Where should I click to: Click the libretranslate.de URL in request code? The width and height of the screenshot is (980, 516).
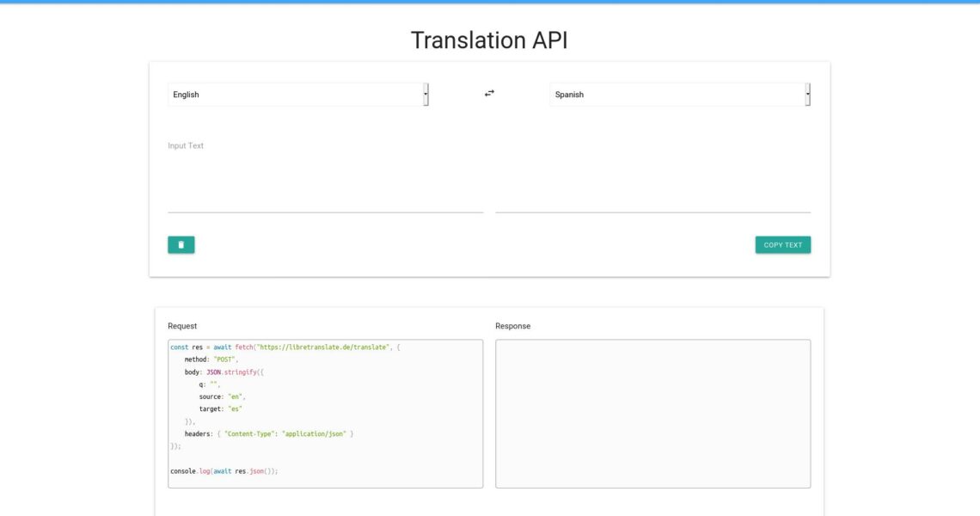click(323, 347)
